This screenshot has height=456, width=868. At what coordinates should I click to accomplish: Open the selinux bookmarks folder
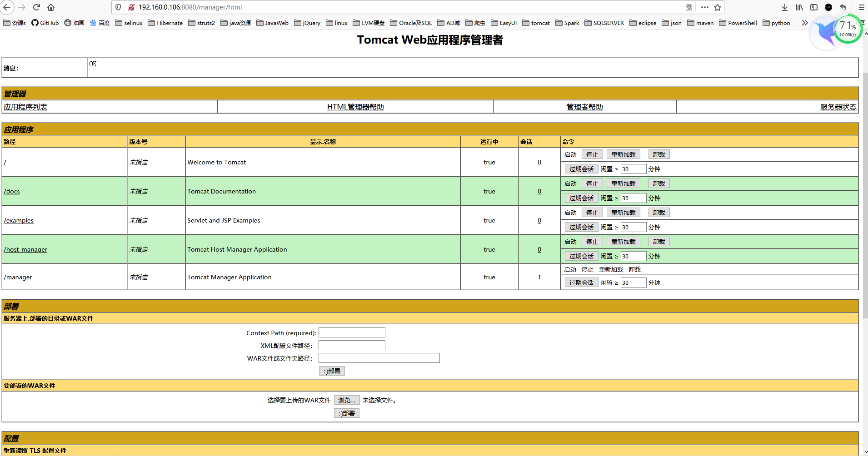[129, 23]
